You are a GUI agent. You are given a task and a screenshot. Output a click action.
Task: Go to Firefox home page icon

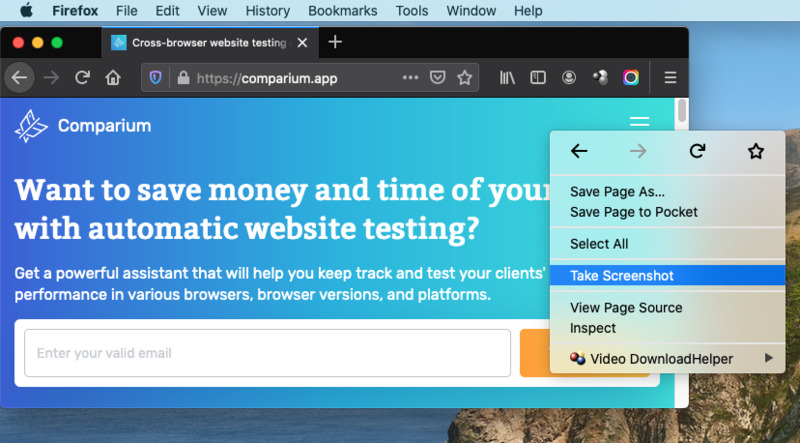pyautogui.click(x=113, y=78)
